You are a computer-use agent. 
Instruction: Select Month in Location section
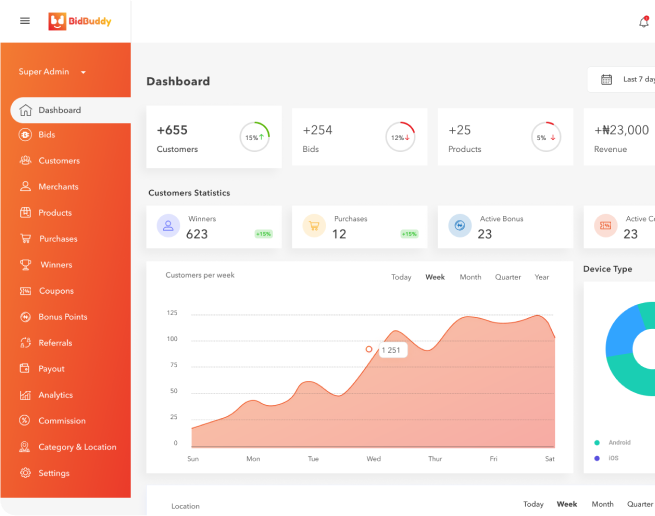point(602,504)
